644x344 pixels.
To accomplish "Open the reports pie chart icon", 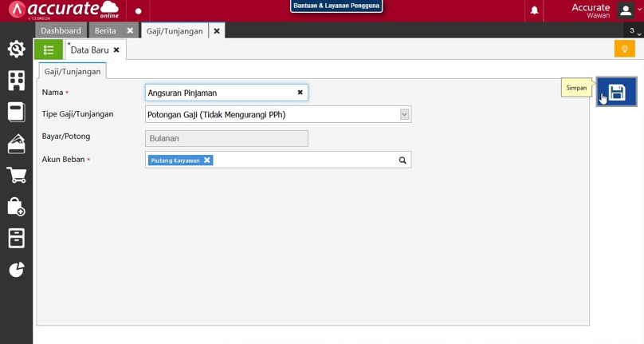I will tap(17, 270).
